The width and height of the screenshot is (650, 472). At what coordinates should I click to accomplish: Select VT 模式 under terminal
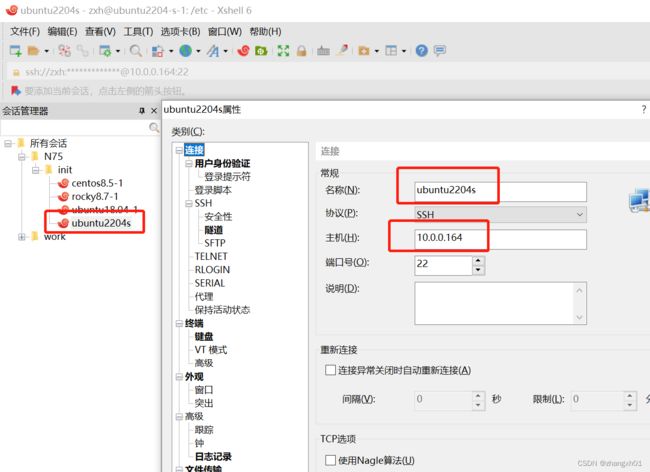(x=211, y=349)
